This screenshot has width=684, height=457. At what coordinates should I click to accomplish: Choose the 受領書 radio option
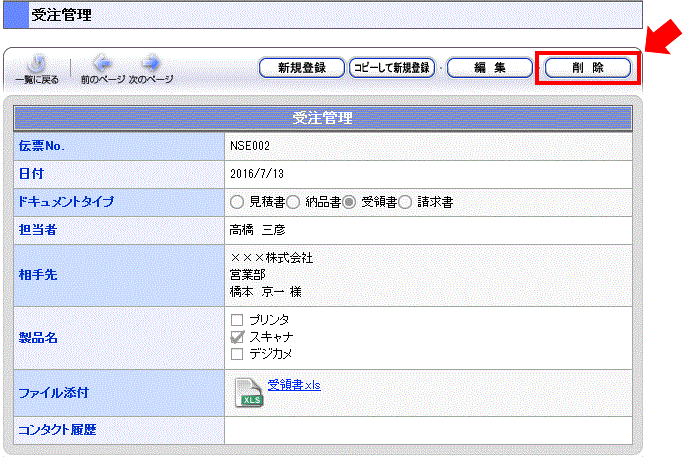350,202
